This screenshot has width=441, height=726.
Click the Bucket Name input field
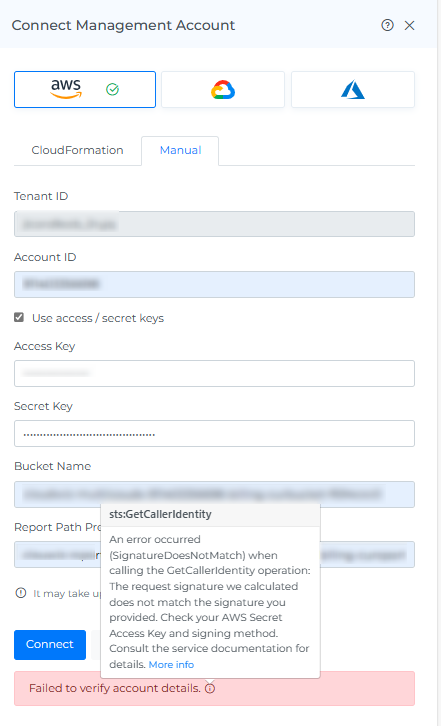click(214, 493)
